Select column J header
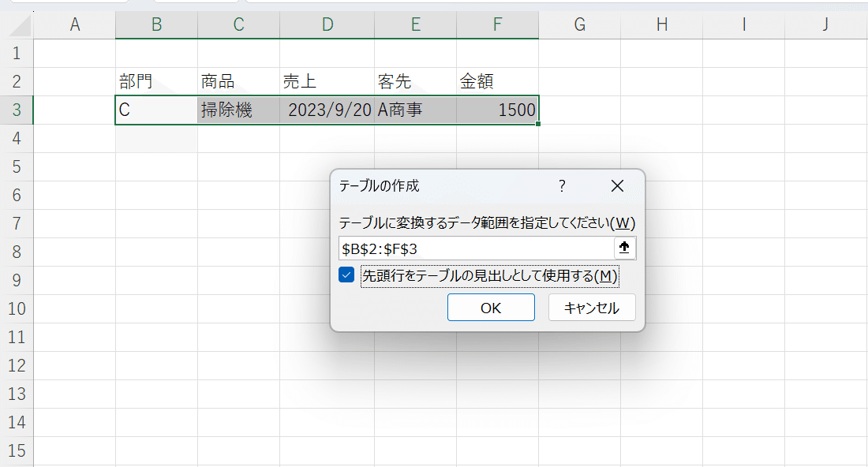This screenshot has width=868, height=467. (825, 25)
